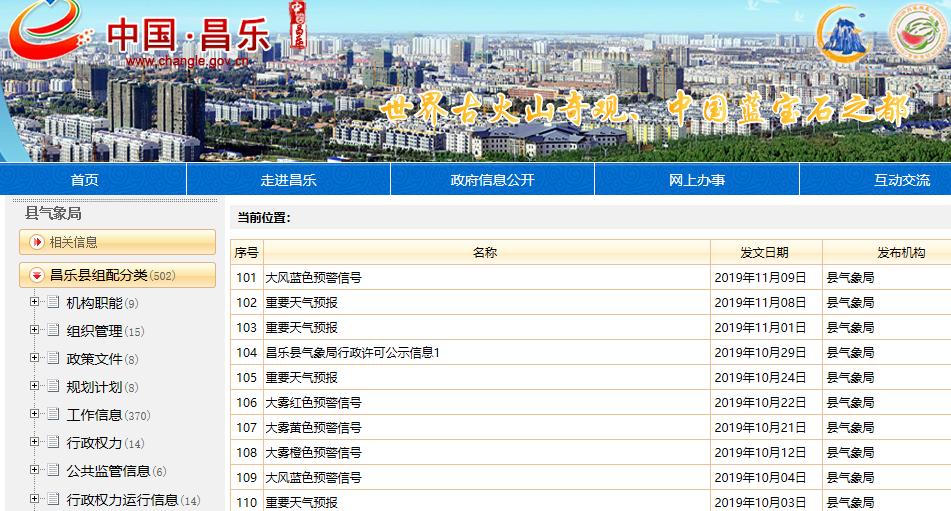This screenshot has height=511, width=951.
Task: Click the red arrow icon beside 相关信息
Action: pos(37,242)
